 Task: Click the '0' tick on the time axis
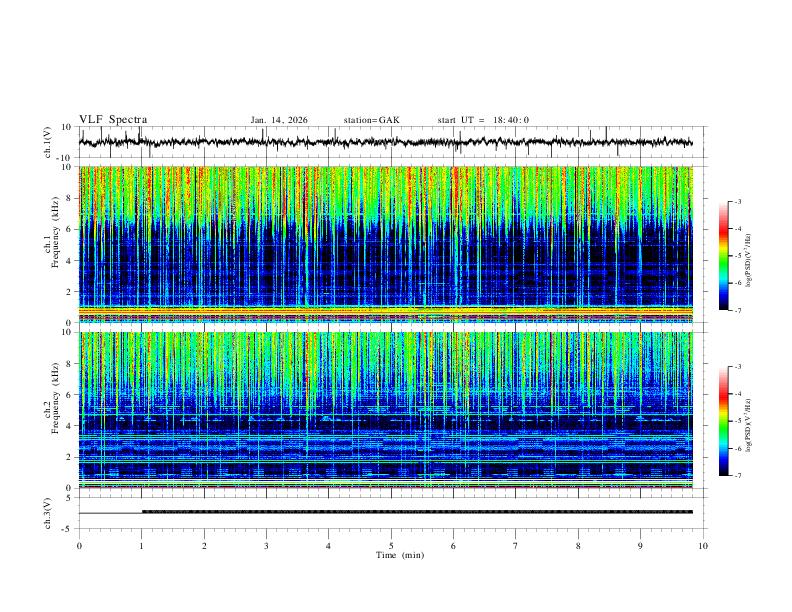pyautogui.click(x=79, y=546)
